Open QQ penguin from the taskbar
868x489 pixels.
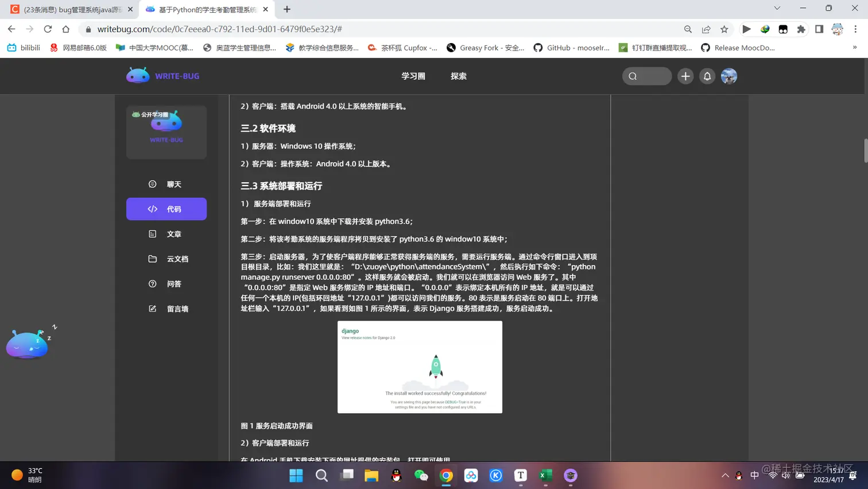[x=396, y=475]
